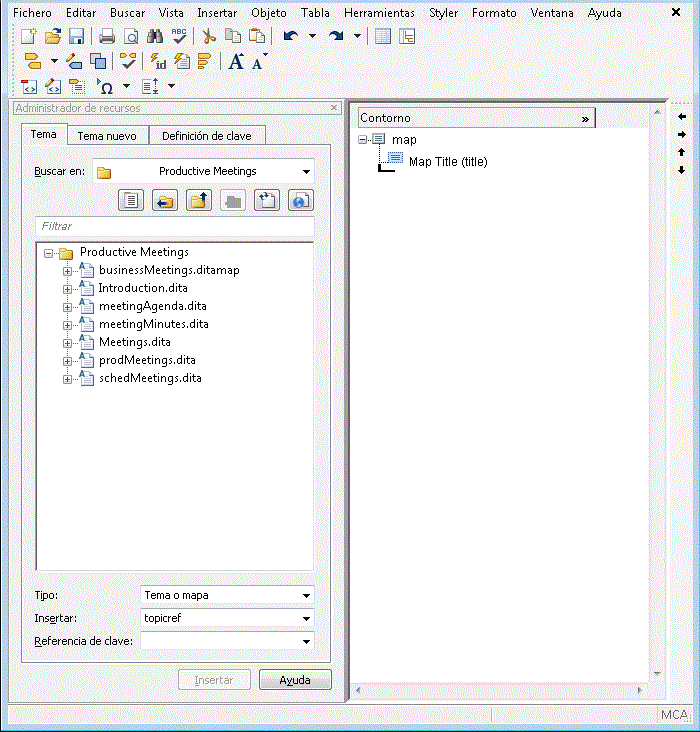Click the Insert Markup tags icon
700x732 pixels.
(33, 61)
